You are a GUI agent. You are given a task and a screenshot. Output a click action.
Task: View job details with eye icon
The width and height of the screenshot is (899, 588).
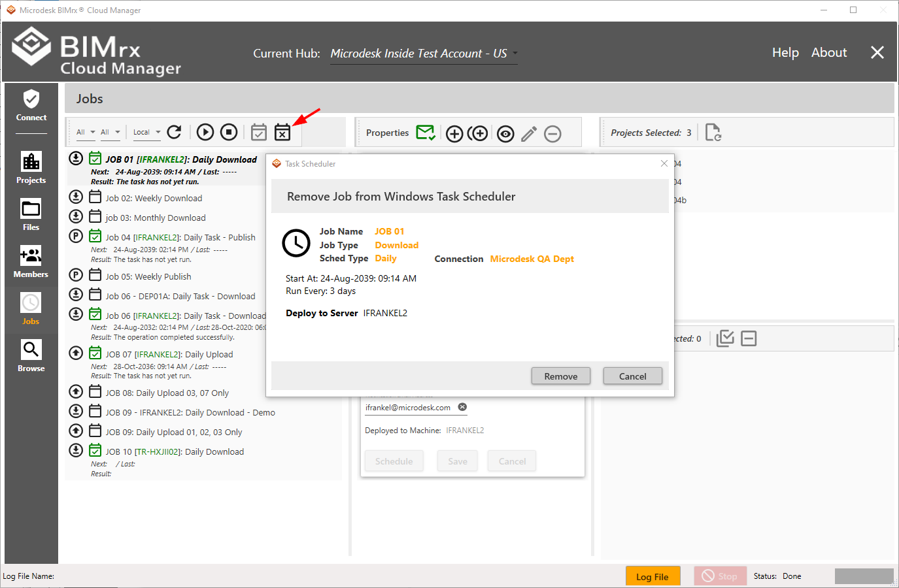(x=505, y=134)
